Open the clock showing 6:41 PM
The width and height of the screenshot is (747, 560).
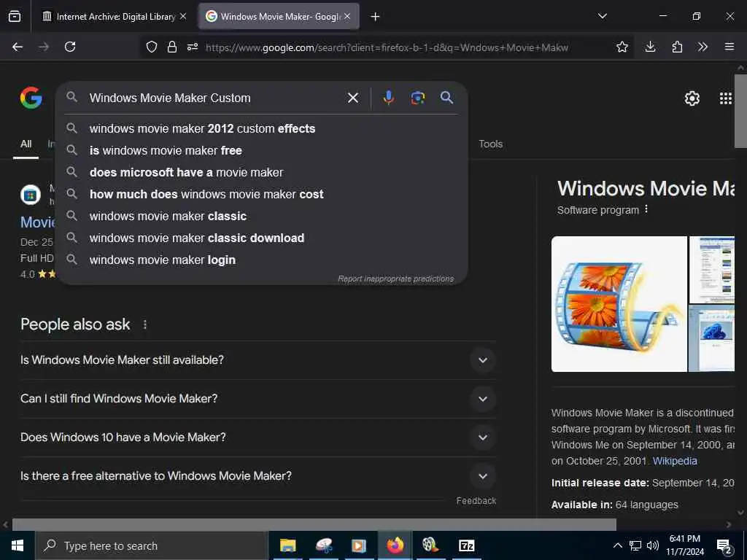point(685,545)
